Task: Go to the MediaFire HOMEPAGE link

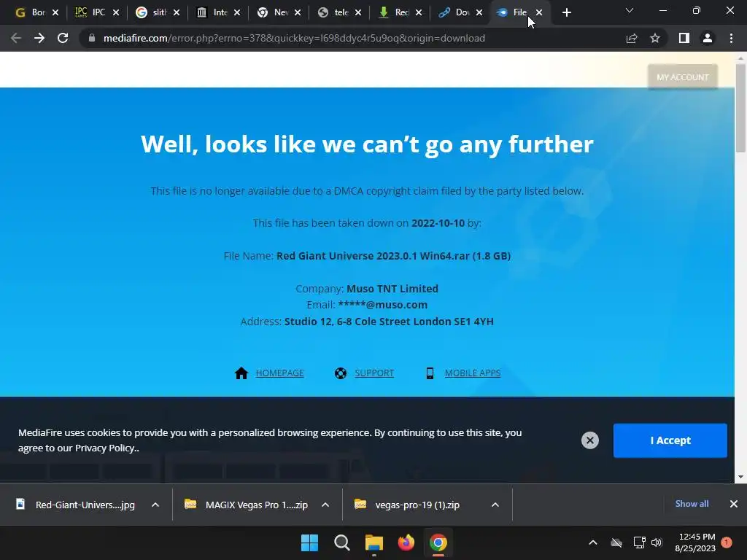Action: coord(279,373)
